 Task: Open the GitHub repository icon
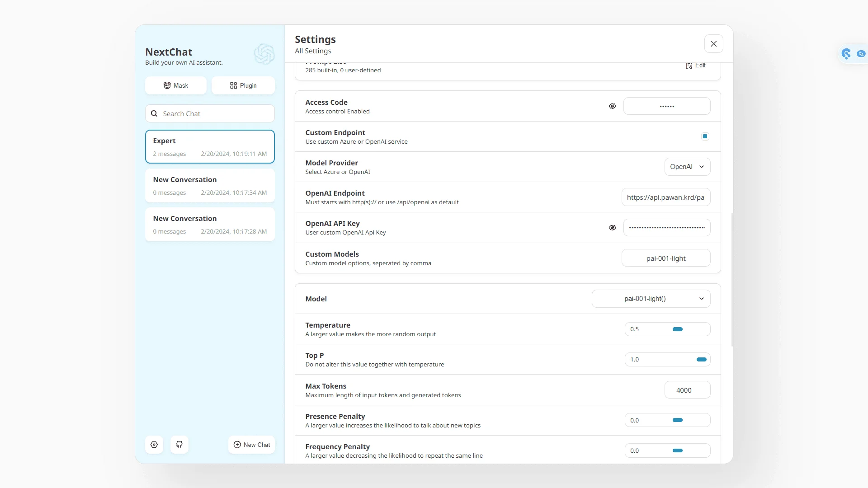pyautogui.click(x=179, y=445)
